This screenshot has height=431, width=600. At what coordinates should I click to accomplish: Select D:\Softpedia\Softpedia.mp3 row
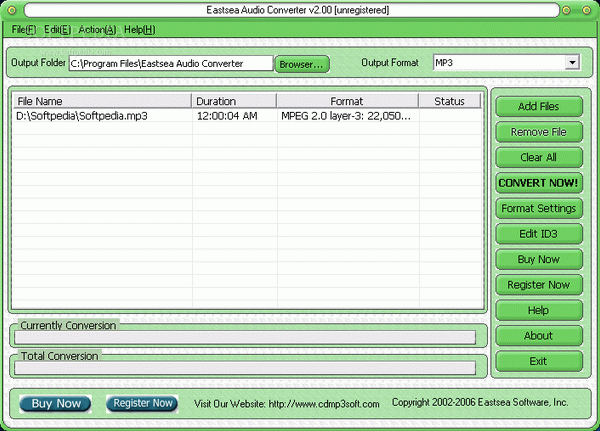[247, 116]
